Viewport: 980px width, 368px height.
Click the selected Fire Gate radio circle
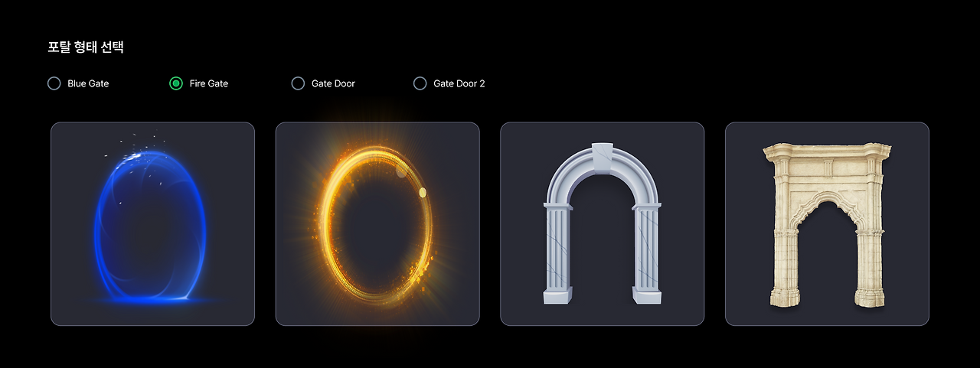[176, 83]
